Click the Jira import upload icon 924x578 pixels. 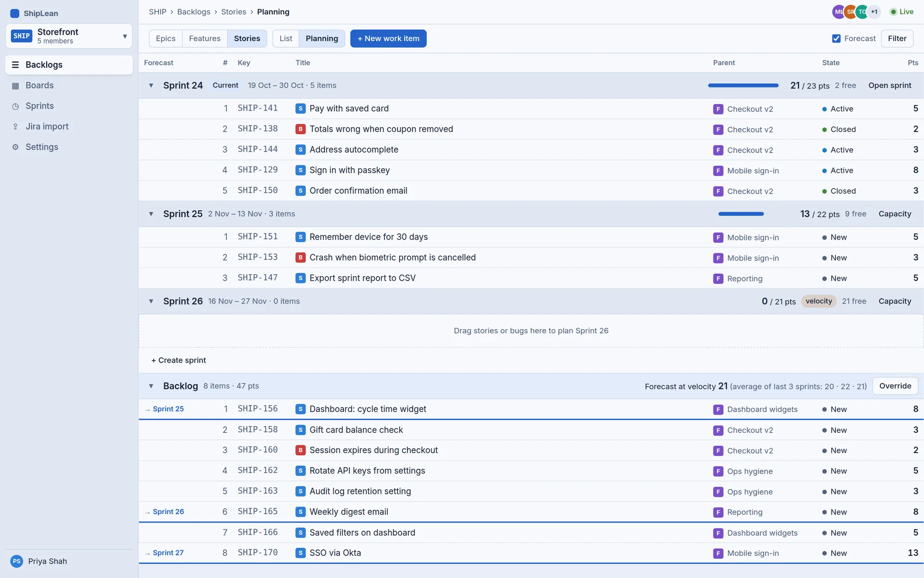pos(15,127)
